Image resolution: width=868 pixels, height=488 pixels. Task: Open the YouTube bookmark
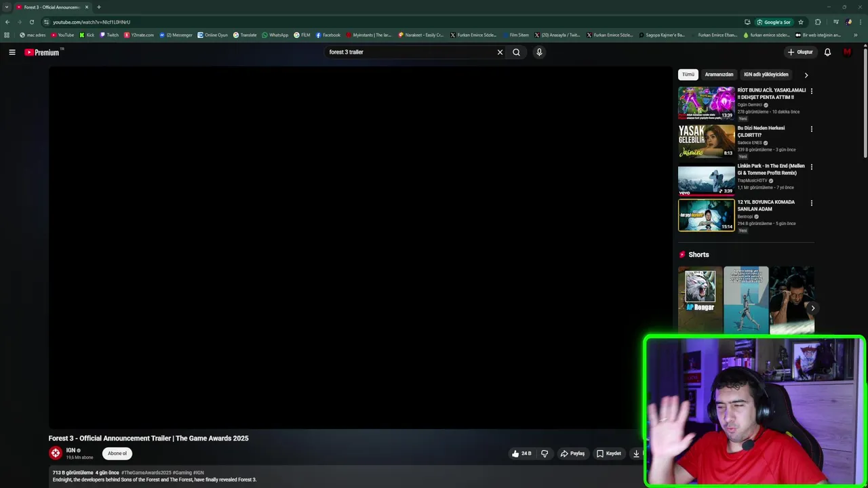pyautogui.click(x=62, y=35)
